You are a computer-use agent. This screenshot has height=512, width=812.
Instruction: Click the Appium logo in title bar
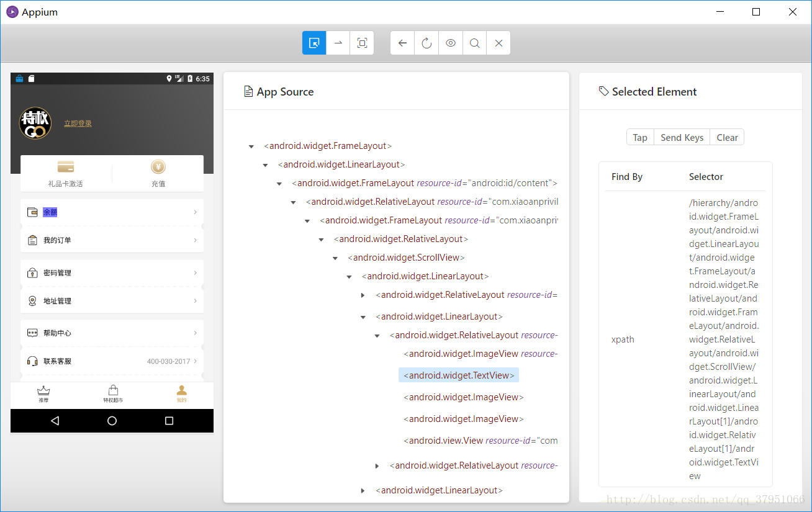point(12,12)
